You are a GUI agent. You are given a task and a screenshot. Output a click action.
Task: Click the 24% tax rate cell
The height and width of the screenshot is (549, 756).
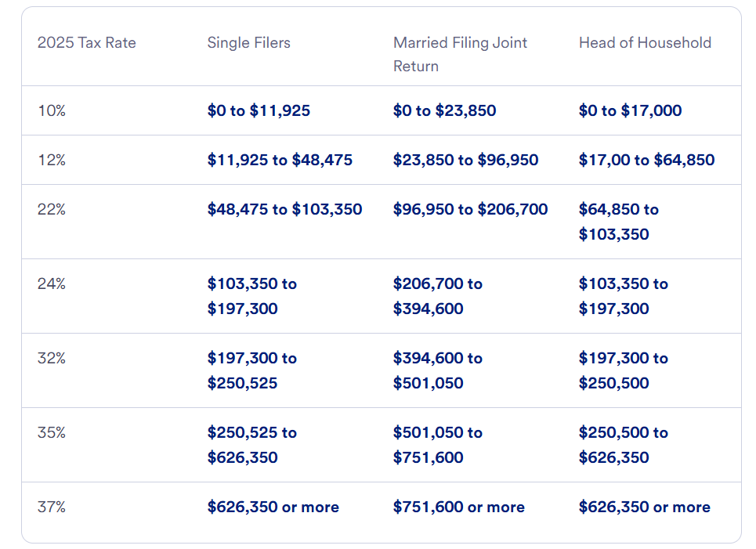pos(52,284)
